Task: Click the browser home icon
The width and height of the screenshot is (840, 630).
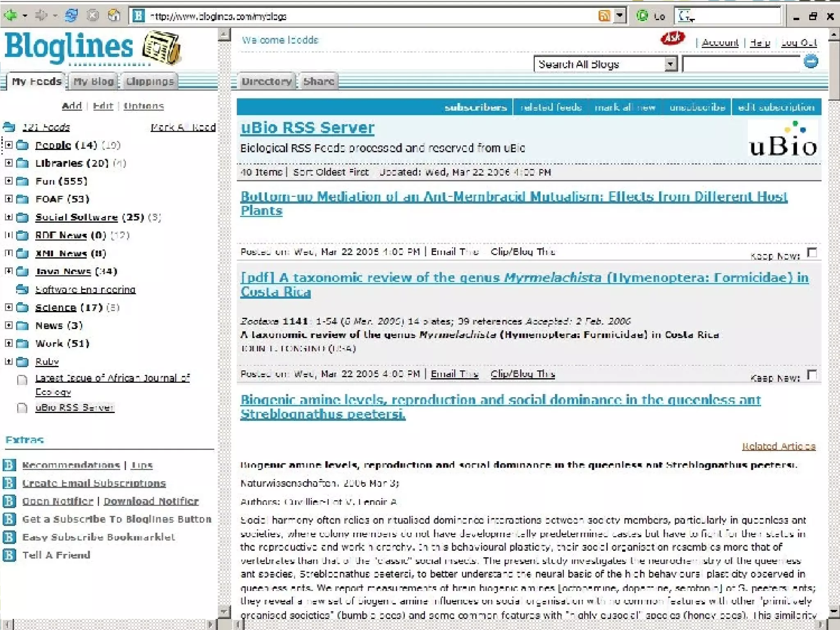Action: pyautogui.click(x=114, y=16)
